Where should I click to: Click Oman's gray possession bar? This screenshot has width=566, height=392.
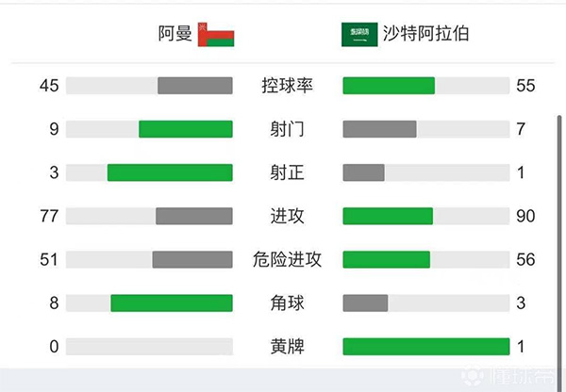pyautogui.click(x=194, y=86)
